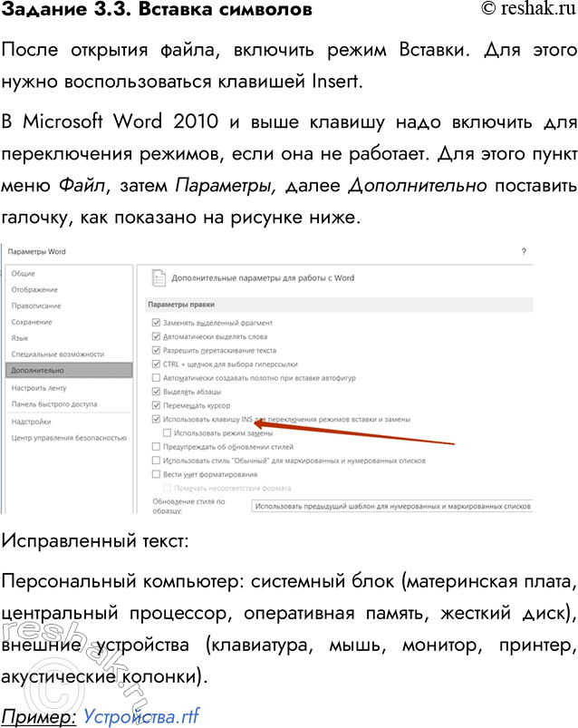Check Предупреждать об обновлении стилей
Image resolution: width=578 pixels, height=728 pixels.
coord(157,447)
